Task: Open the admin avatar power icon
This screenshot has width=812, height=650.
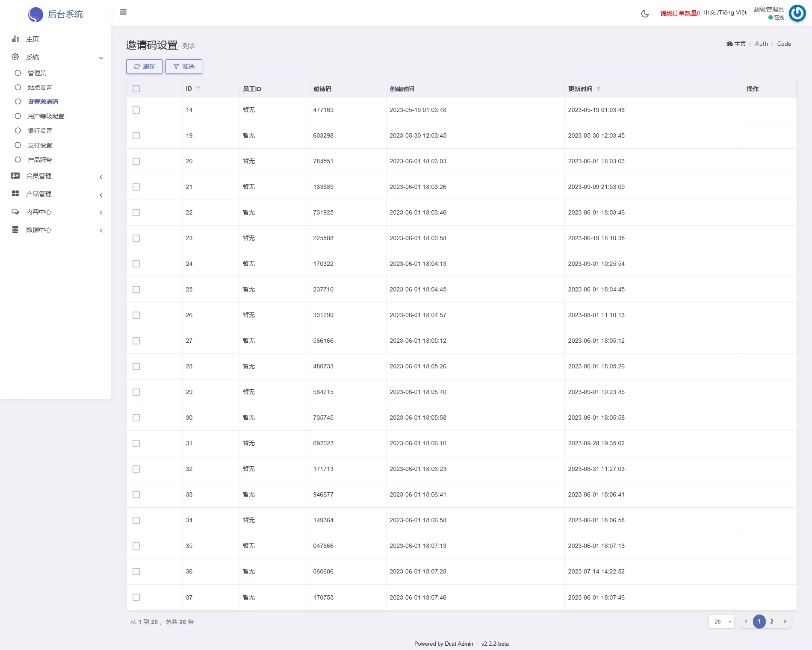Action: (x=797, y=13)
